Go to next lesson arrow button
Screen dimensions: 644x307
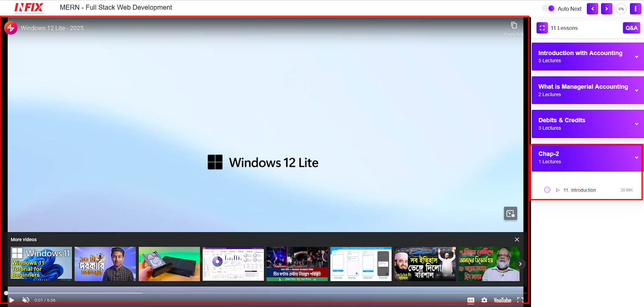pyautogui.click(x=607, y=9)
